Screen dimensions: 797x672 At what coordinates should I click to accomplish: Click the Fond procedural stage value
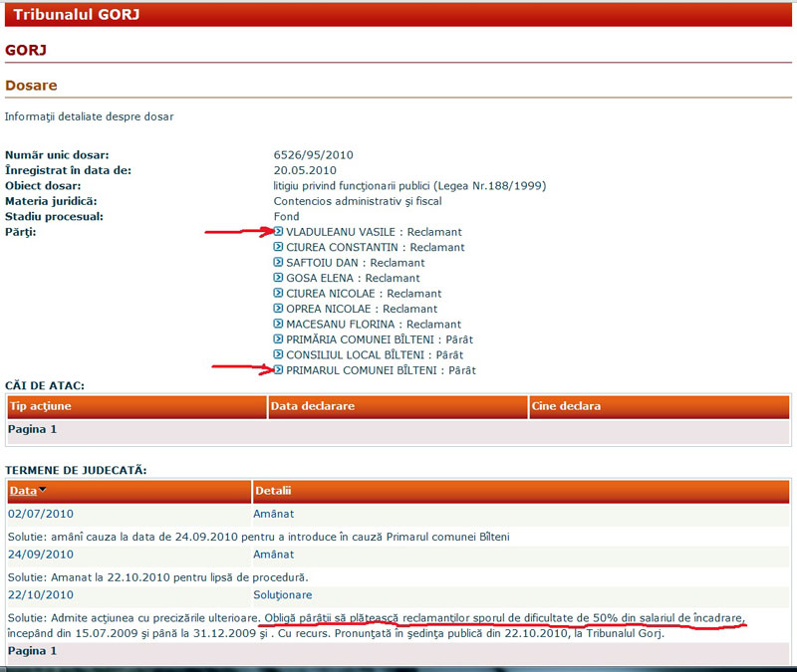[286, 216]
